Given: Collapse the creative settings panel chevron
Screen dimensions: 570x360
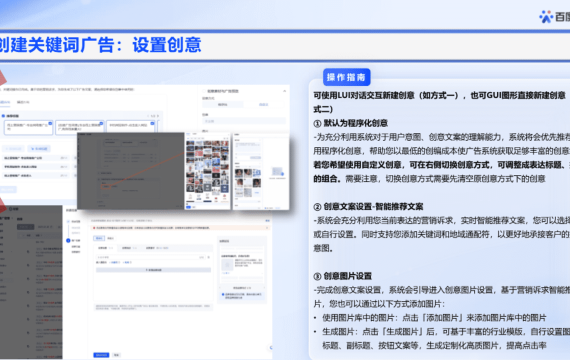Looking at the screenshot, I should (x=284, y=91).
